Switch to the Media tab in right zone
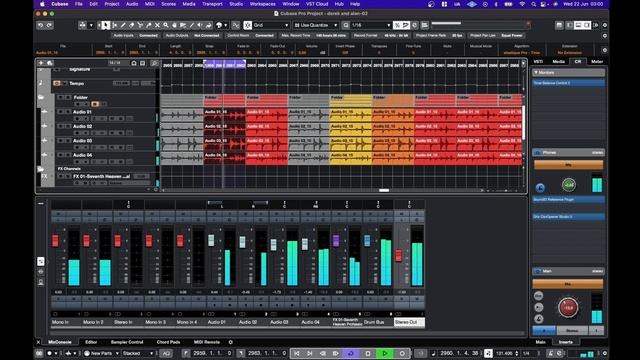 click(x=558, y=62)
